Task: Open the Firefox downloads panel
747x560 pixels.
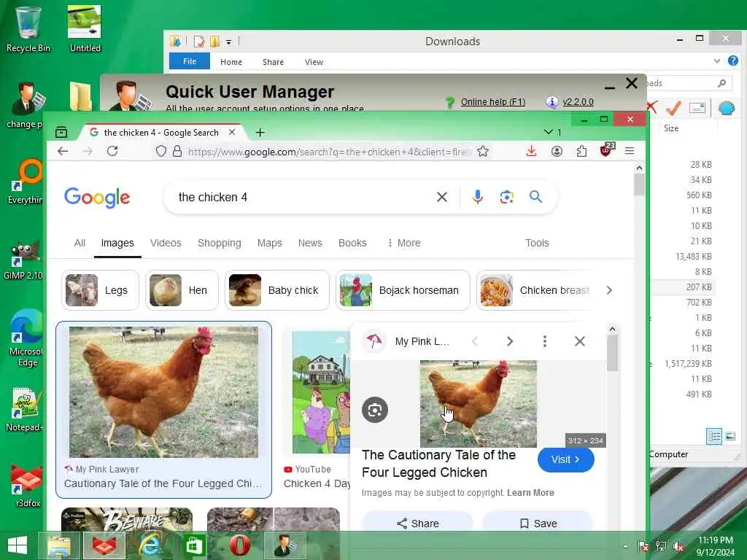Action: point(531,152)
